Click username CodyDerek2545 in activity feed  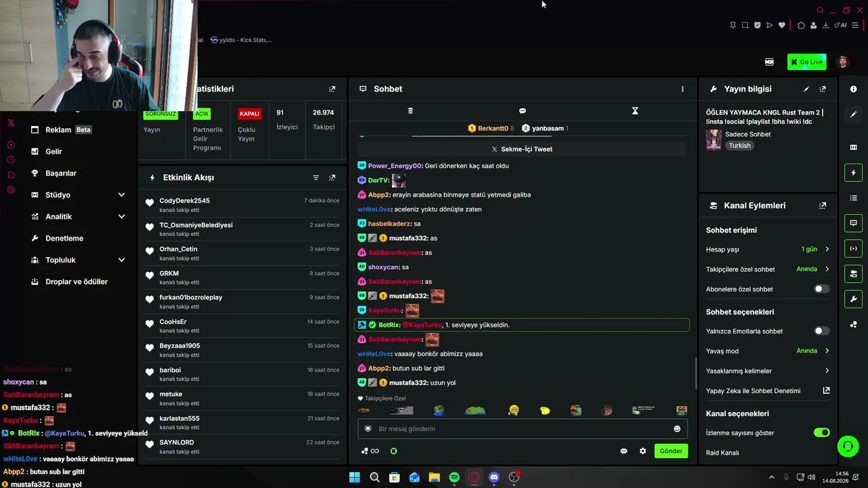coord(184,201)
